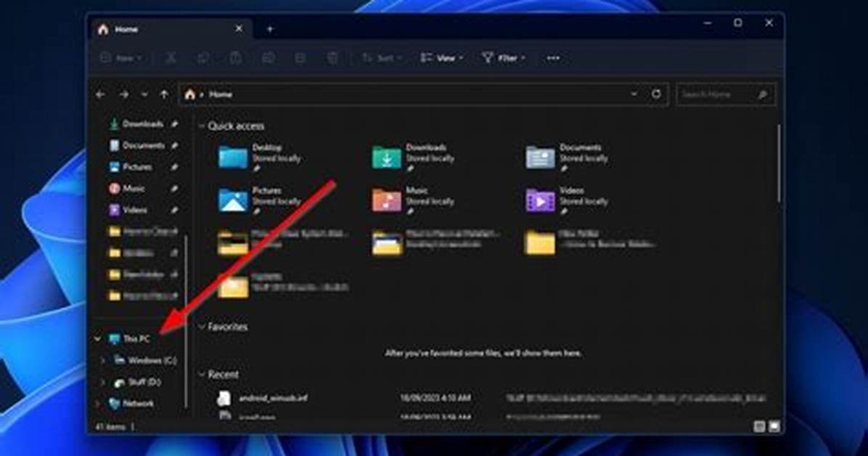Screen dimensions: 868x456
Task: Select This PC in navigation pane
Action: [x=129, y=339]
